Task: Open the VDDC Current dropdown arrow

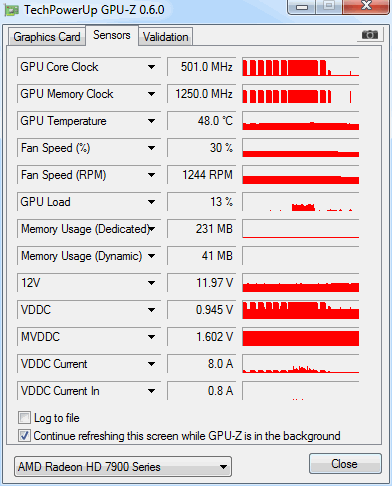Action: tap(151, 364)
